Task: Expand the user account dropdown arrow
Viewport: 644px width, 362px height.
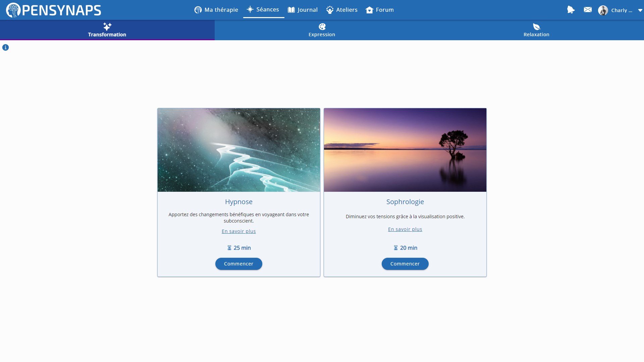Action: (640, 10)
